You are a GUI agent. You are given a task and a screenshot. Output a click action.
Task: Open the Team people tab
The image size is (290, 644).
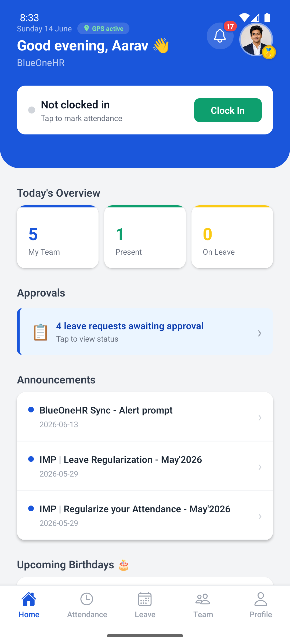pos(203,605)
